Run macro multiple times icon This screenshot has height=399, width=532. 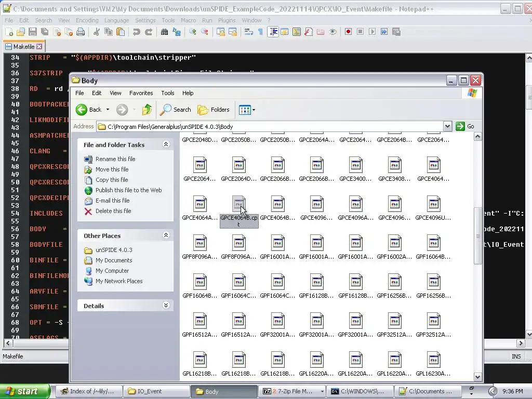(384, 32)
